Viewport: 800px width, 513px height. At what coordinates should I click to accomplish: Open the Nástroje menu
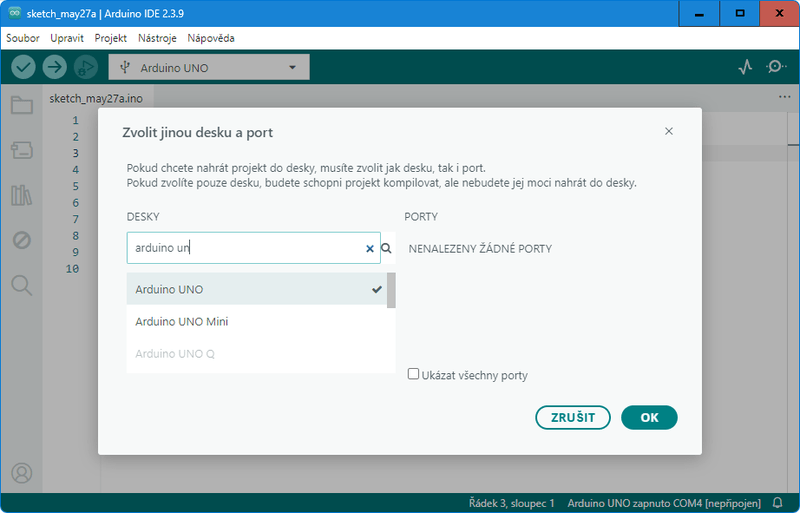pyautogui.click(x=157, y=38)
